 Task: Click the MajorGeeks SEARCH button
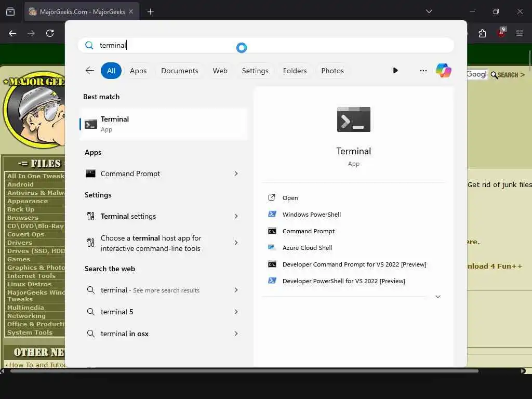508,75
